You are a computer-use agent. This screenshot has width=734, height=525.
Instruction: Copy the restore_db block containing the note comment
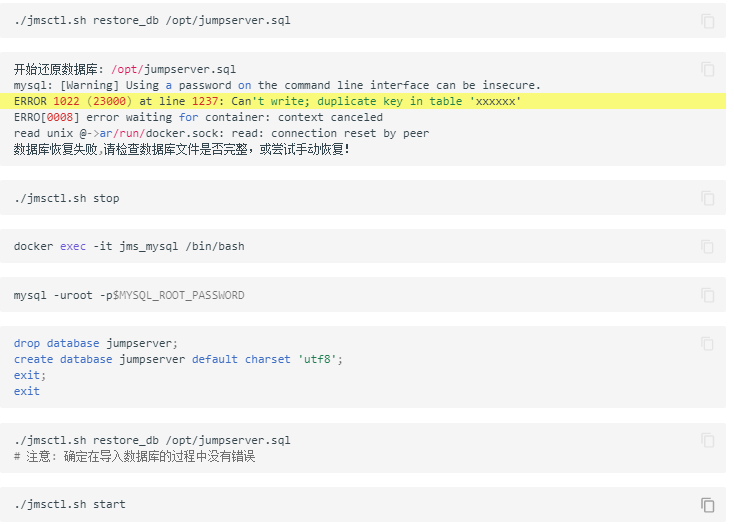pyautogui.click(x=708, y=440)
